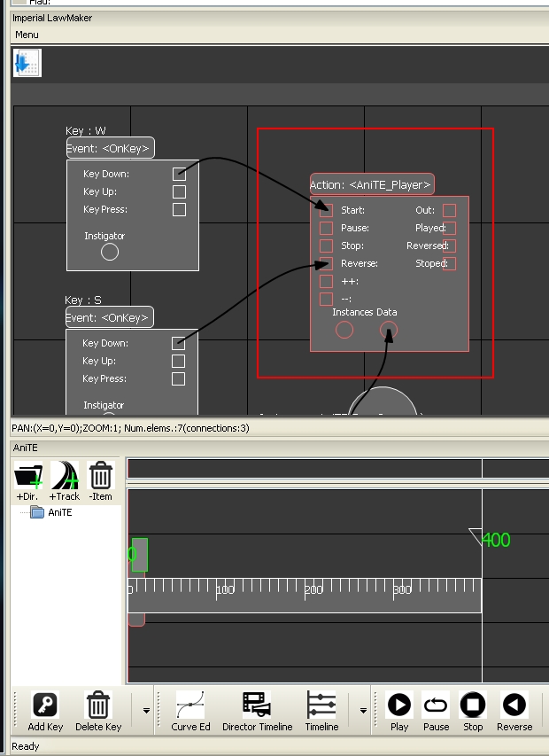Click Key Press pin of Key S event
Viewport: 549px width, 756px height.
click(x=178, y=379)
